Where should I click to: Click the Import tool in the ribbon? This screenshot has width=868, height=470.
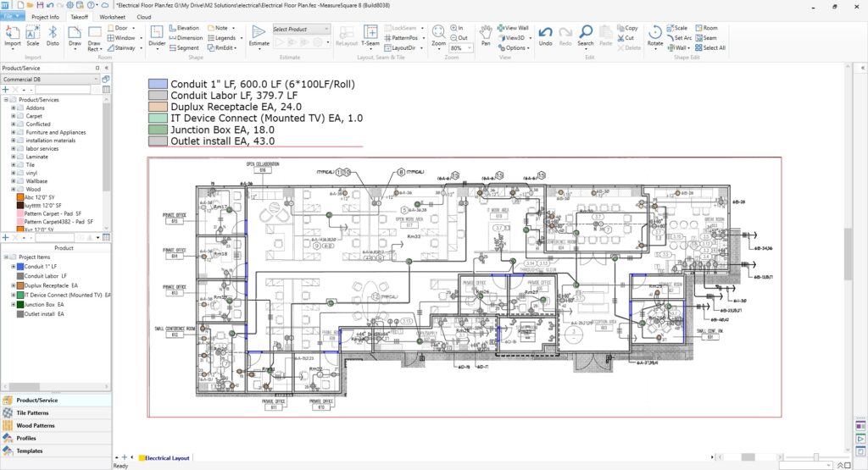[13, 36]
